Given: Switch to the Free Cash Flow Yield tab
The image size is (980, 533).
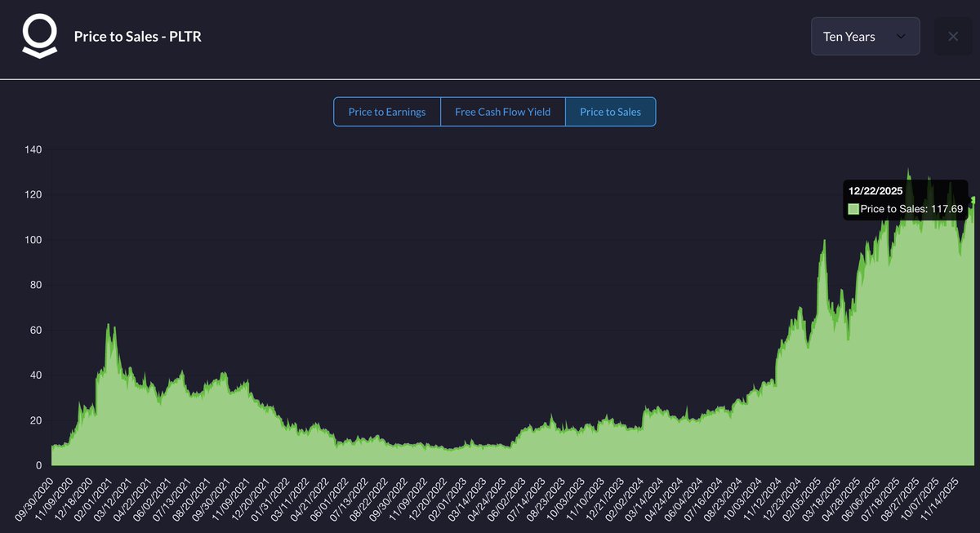Looking at the screenshot, I should click(503, 112).
